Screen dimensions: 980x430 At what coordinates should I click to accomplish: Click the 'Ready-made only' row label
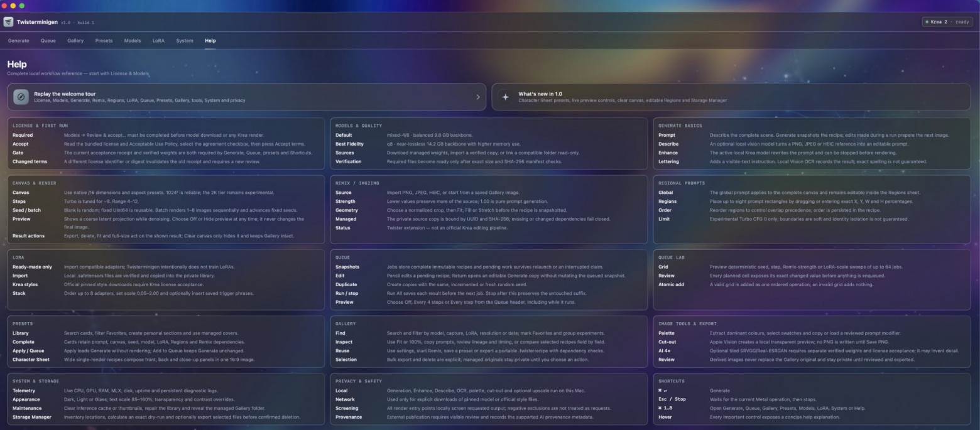(32, 267)
